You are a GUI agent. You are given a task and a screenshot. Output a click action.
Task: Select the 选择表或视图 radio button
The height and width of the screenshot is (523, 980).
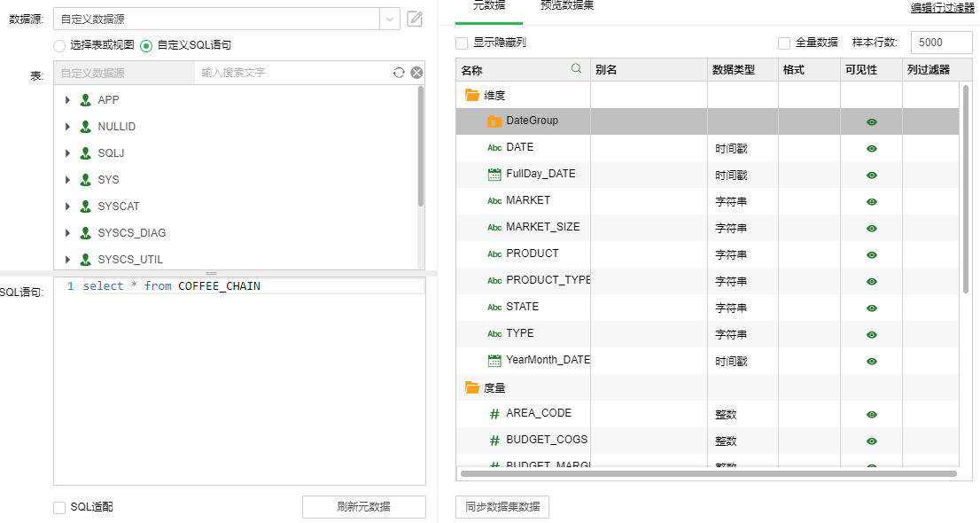tap(59, 45)
